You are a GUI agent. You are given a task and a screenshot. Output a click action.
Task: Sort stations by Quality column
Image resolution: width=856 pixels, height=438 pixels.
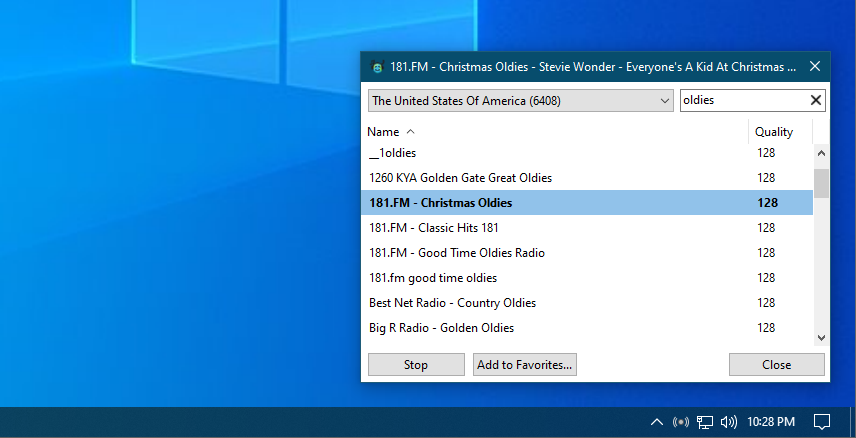pyautogui.click(x=780, y=132)
